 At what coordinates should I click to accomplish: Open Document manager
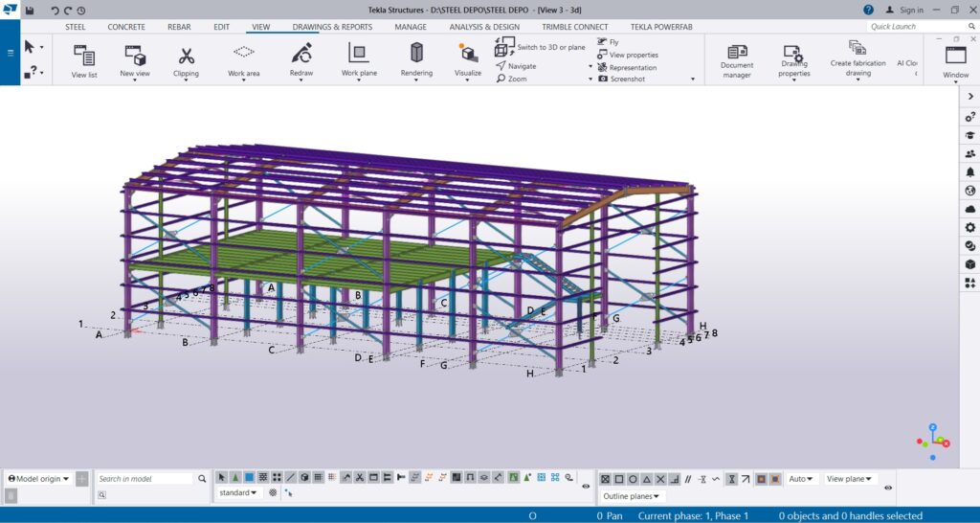[737, 60]
